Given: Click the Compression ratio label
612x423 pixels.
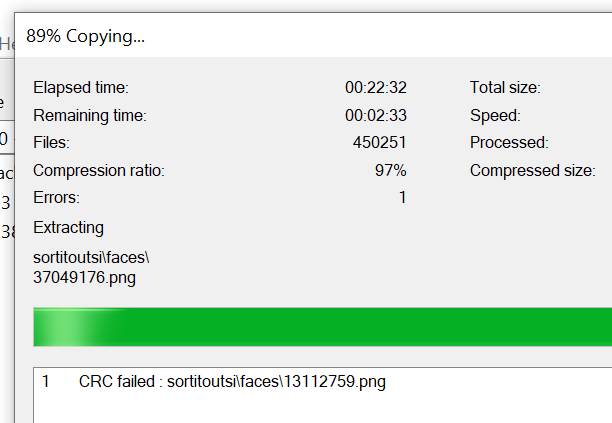Looking at the screenshot, I should point(98,170).
